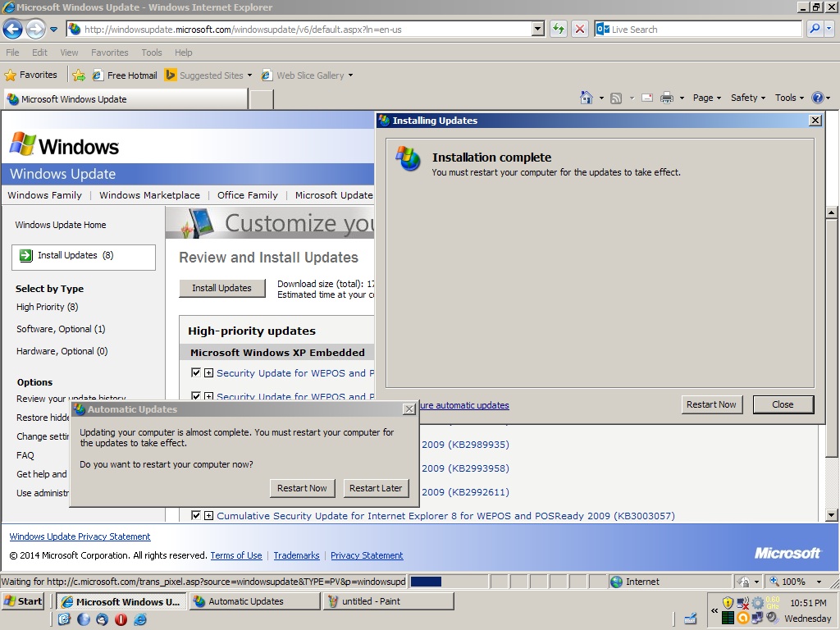Click the Read Mail envelope icon
Viewport: 840px width, 630px height.
pyautogui.click(x=647, y=98)
